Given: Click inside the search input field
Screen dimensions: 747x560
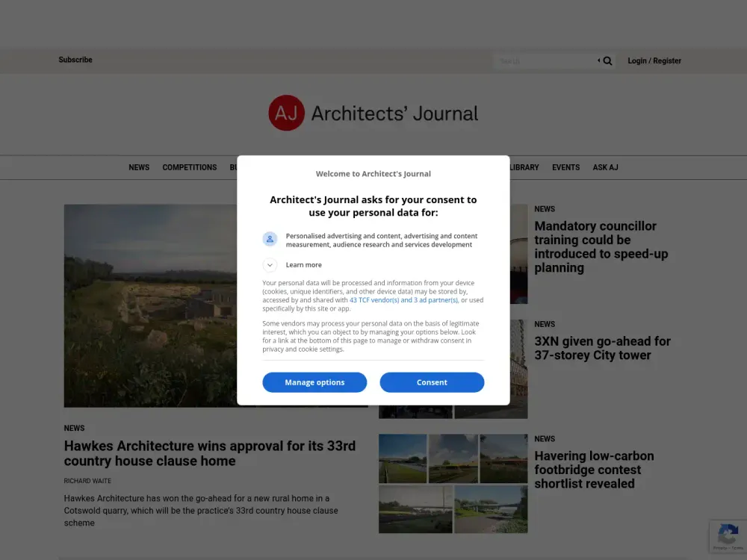Looking at the screenshot, I should tap(545, 60).
